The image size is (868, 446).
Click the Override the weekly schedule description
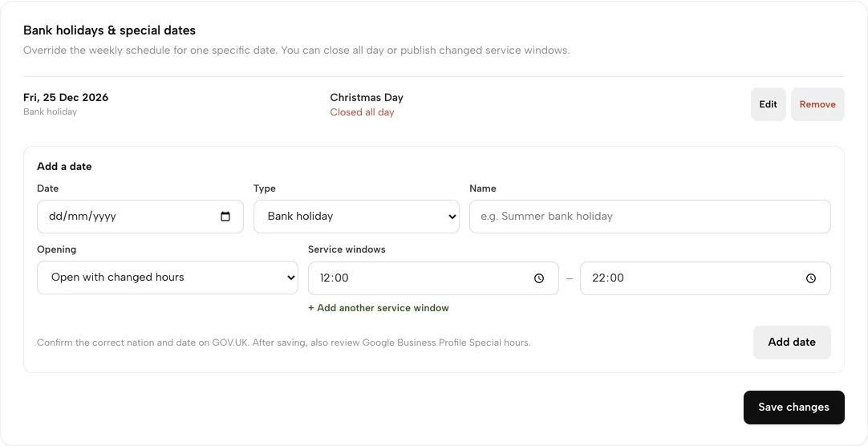(296, 51)
